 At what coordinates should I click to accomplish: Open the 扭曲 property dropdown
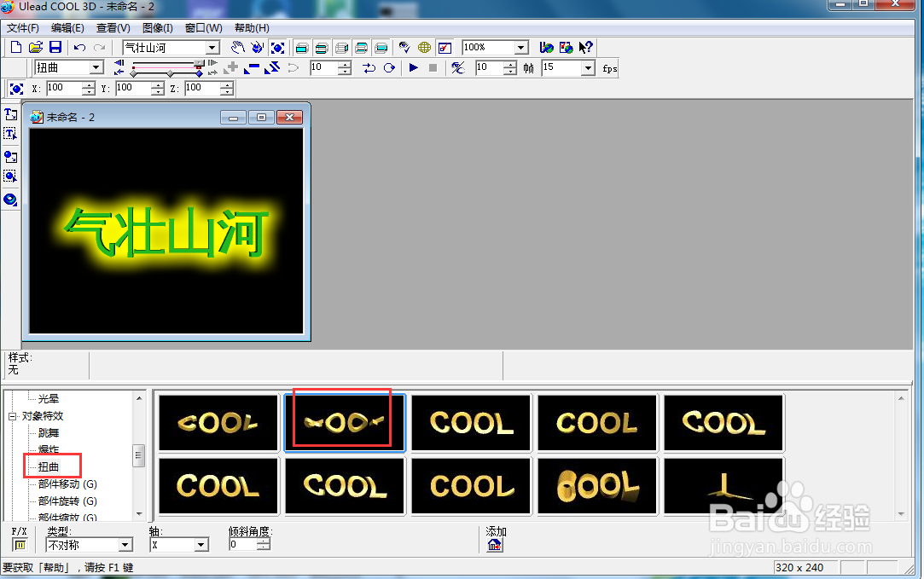click(96, 67)
